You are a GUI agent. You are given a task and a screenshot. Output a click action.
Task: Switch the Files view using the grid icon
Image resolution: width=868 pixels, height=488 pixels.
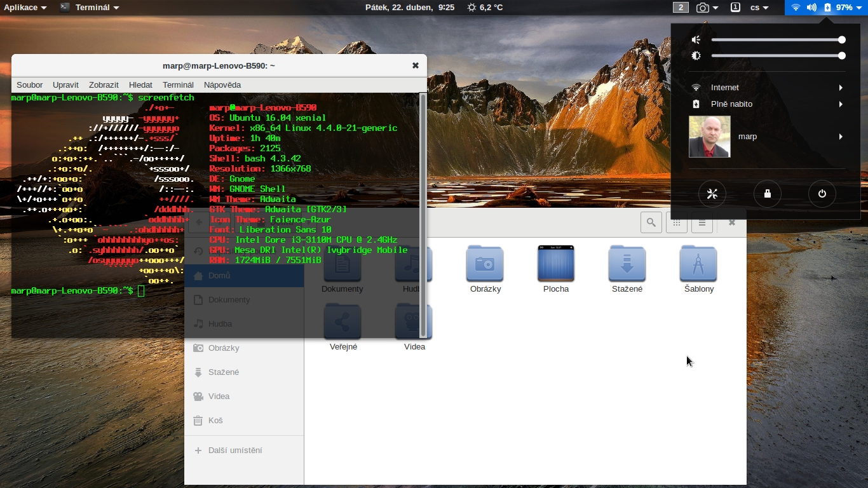(x=677, y=222)
